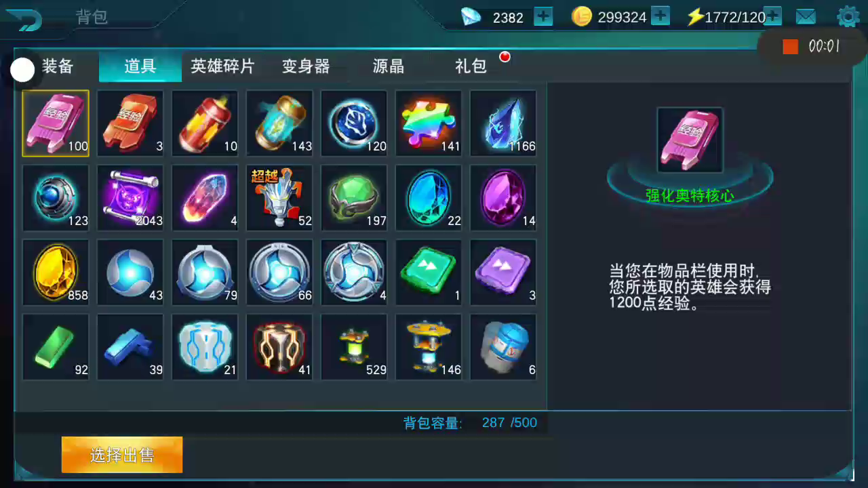Screen dimensions: 868x488
Task: Select the yellow gem with count 858
Action: point(56,272)
